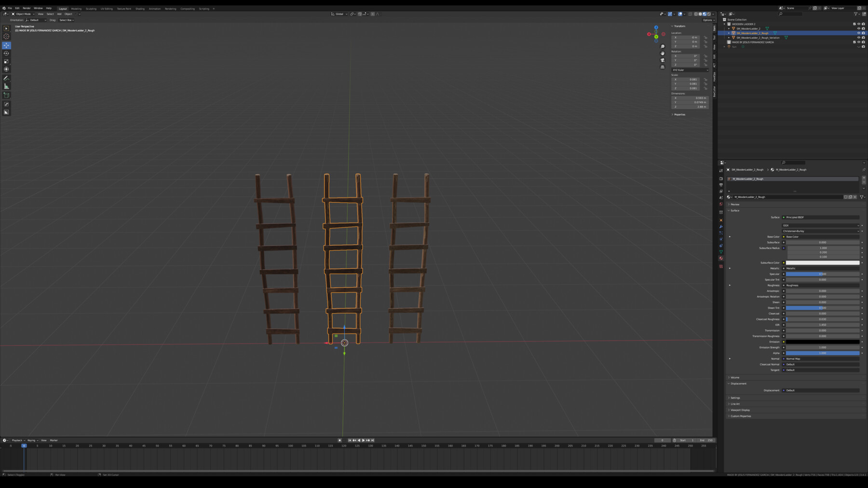Open the Transform Orientation dropdown showing Global
This screenshot has width=868, height=488.
pos(339,14)
